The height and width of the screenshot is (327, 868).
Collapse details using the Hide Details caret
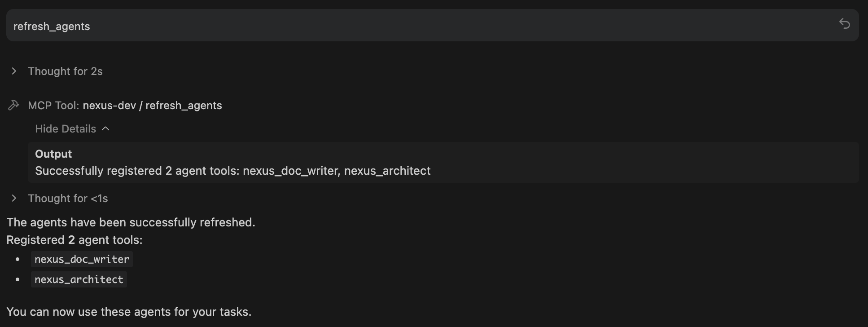tap(105, 129)
